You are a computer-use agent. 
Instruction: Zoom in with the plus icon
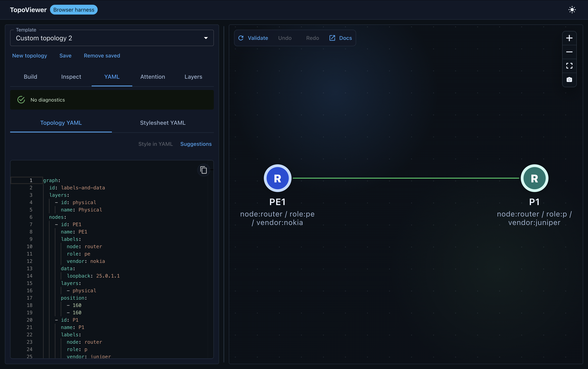[x=569, y=38]
